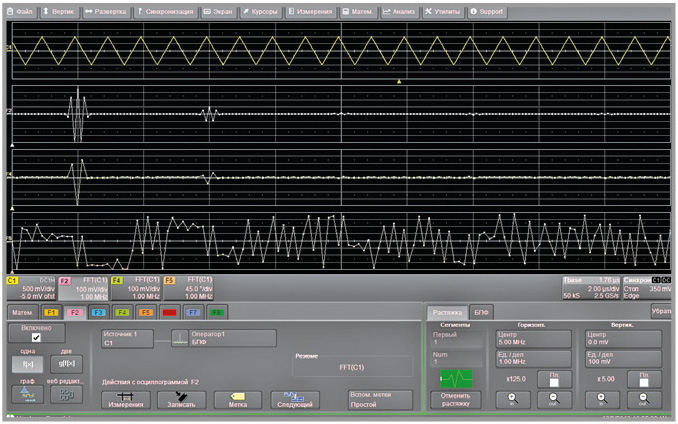Click the Следующий next-grid icon button
678x424 pixels.
pyautogui.click(x=294, y=399)
